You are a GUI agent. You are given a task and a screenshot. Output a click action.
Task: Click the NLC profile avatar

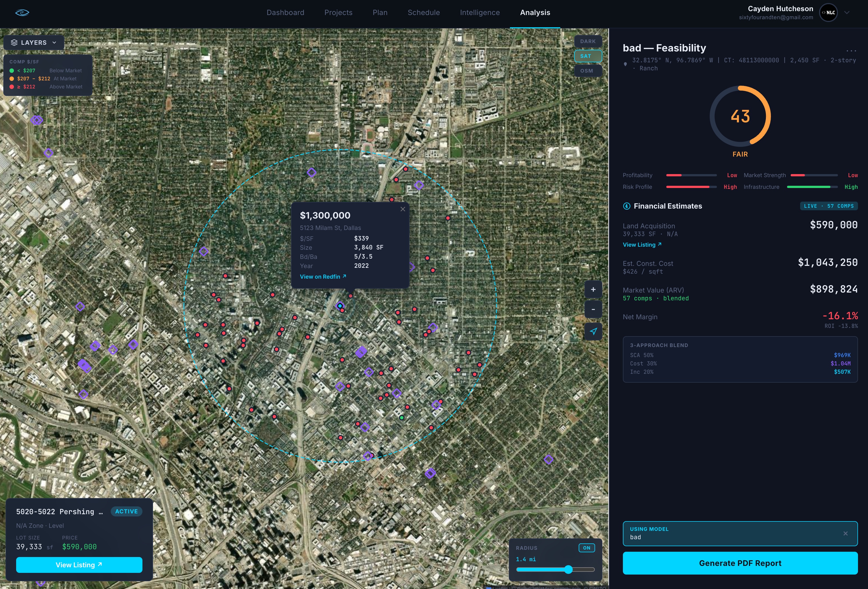pyautogui.click(x=828, y=13)
